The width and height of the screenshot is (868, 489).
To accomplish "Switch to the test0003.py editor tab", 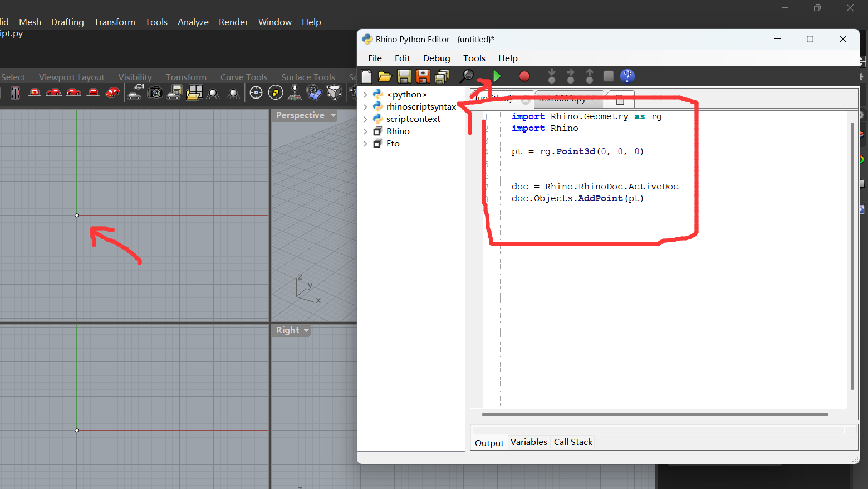I will coord(569,99).
